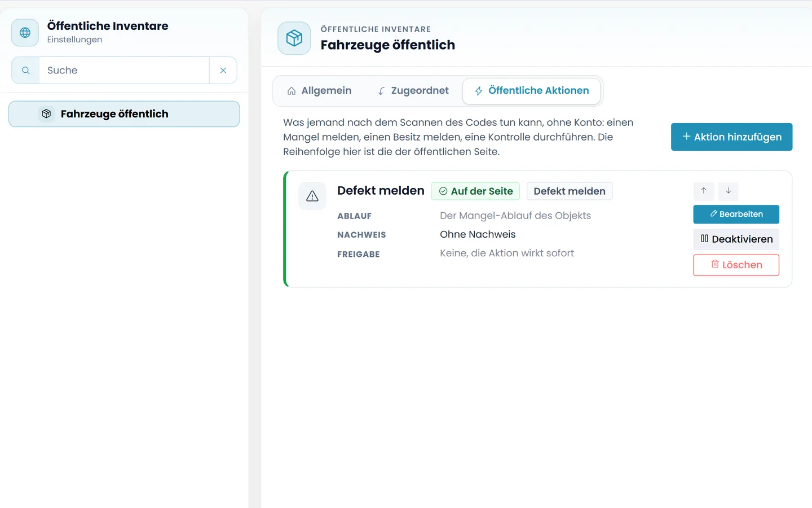Click the Defekt melden card title

[x=381, y=191]
